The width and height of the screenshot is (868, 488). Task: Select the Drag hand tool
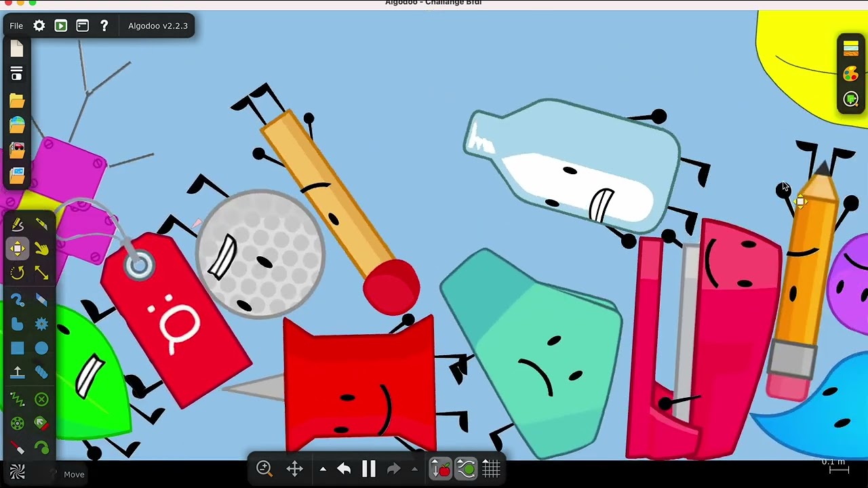pos(41,249)
